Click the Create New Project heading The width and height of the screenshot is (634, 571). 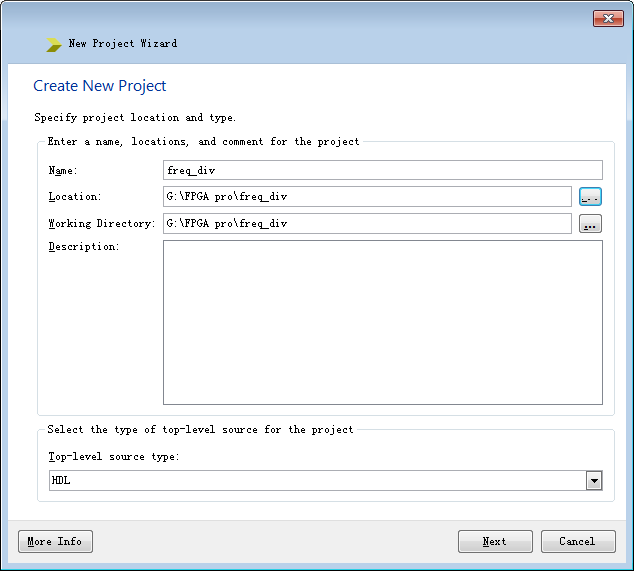[99, 86]
